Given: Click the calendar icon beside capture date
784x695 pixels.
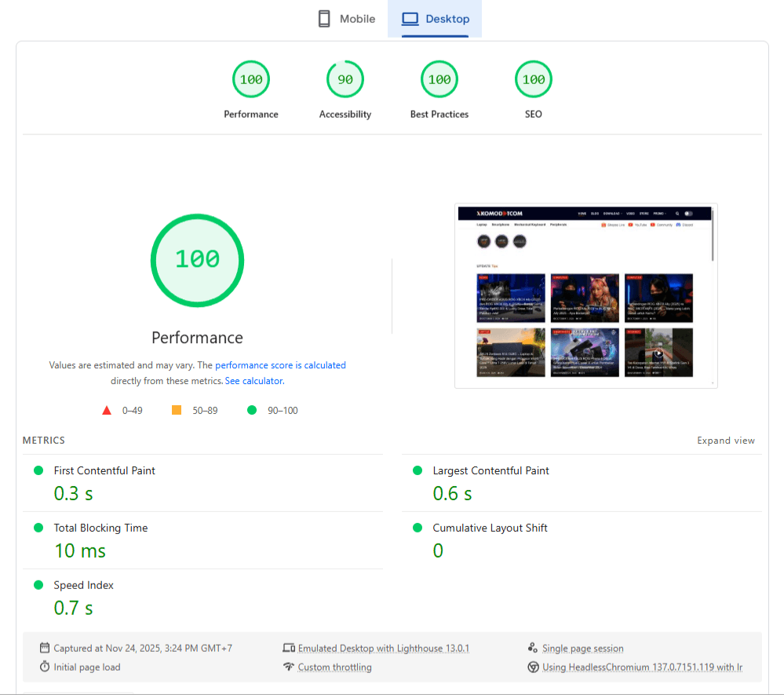Looking at the screenshot, I should [x=45, y=649].
